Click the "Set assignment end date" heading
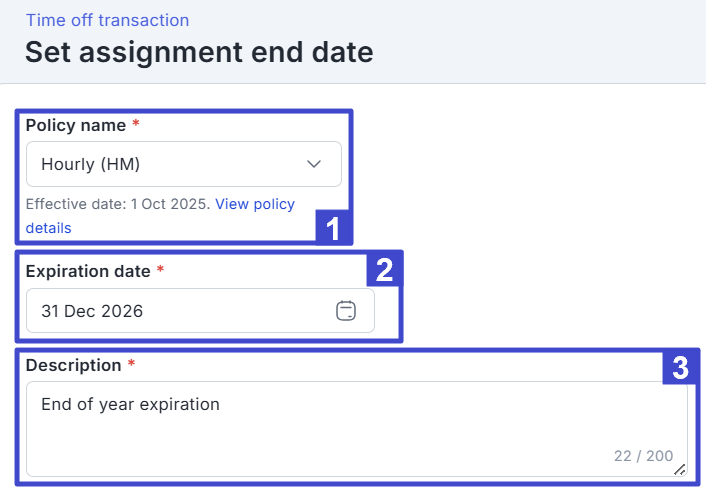The width and height of the screenshot is (706, 497). (x=199, y=52)
